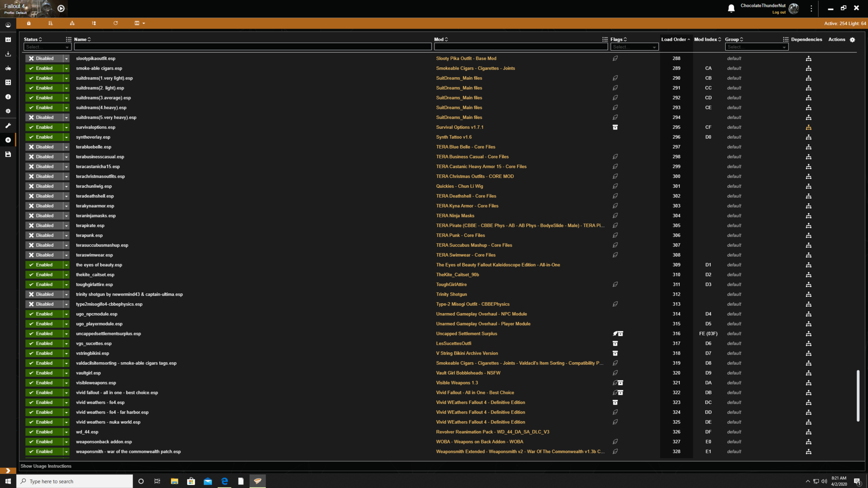Click the feather flag on toughgirlattire.esp
Image resolution: width=868 pixels, height=488 pixels.
[x=615, y=285]
